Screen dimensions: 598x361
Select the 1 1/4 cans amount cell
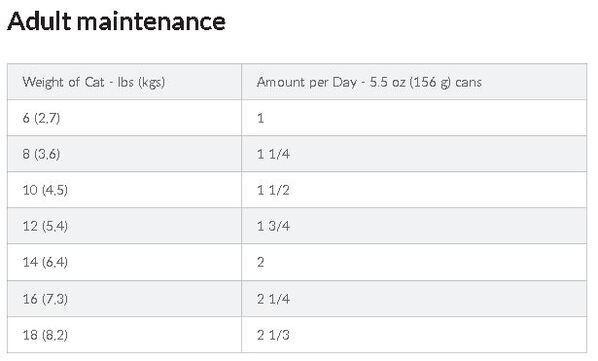(x=414, y=154)
